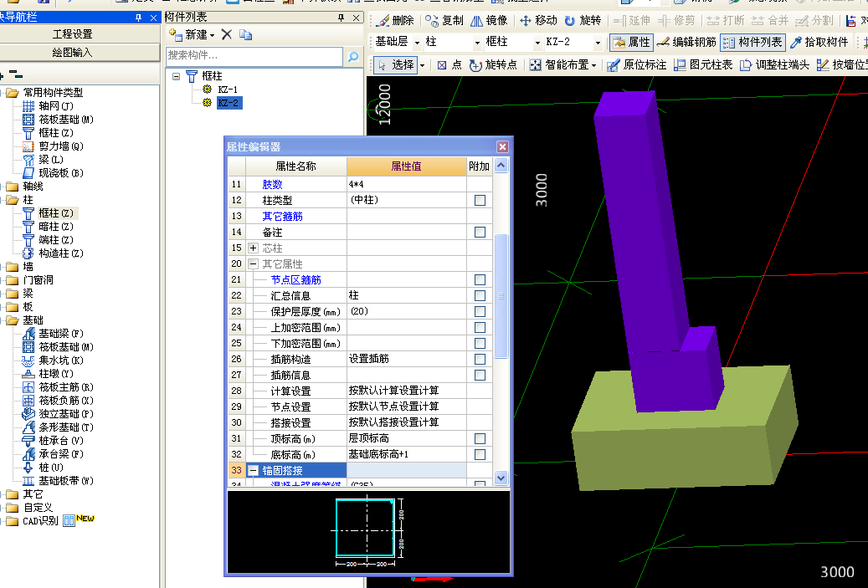The width and height of the screenshot is (868, 588).
Task: Toggle the 附加 checkbox for 备注 row
Action: [480, 232]
